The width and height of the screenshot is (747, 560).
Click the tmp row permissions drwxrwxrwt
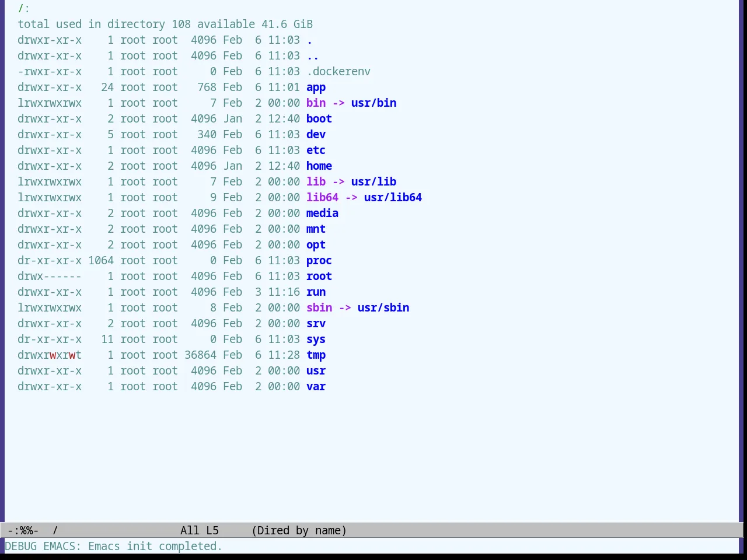pyautogui.click(x=50, y=355)
